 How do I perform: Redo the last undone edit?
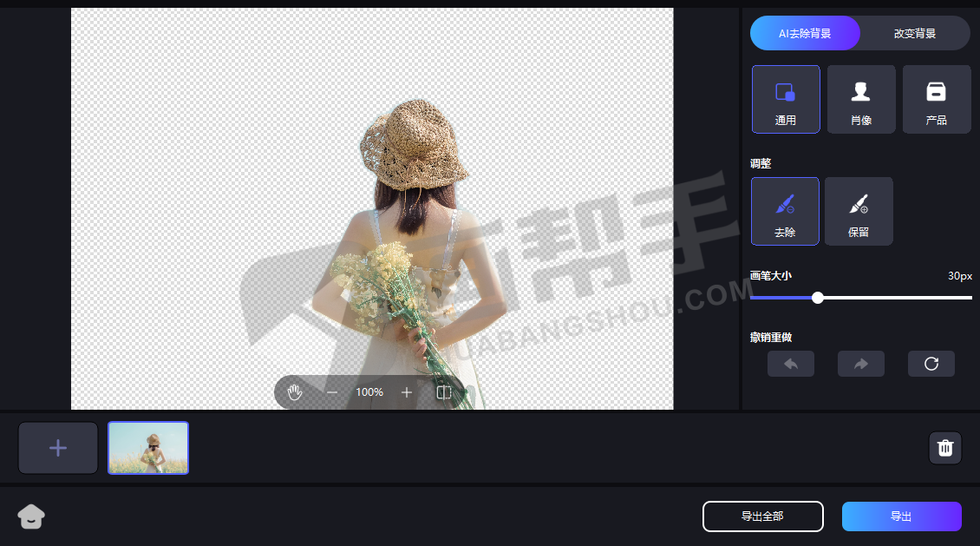click(x=860, y=364)
